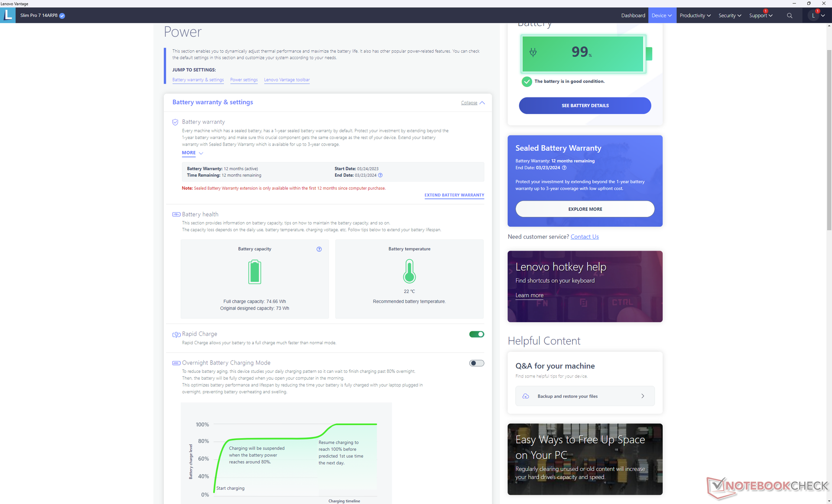Image resolution: width=832 pixels, height=504 pixels.
Task: Click the Lenovo Vantage L logo icon
Action: [x=8, y=15]
